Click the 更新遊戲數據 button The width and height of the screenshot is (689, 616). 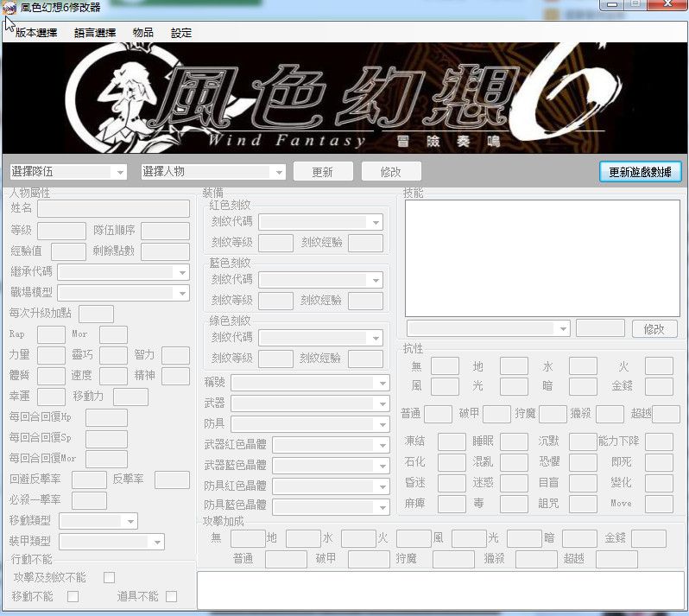click(641, 171)
